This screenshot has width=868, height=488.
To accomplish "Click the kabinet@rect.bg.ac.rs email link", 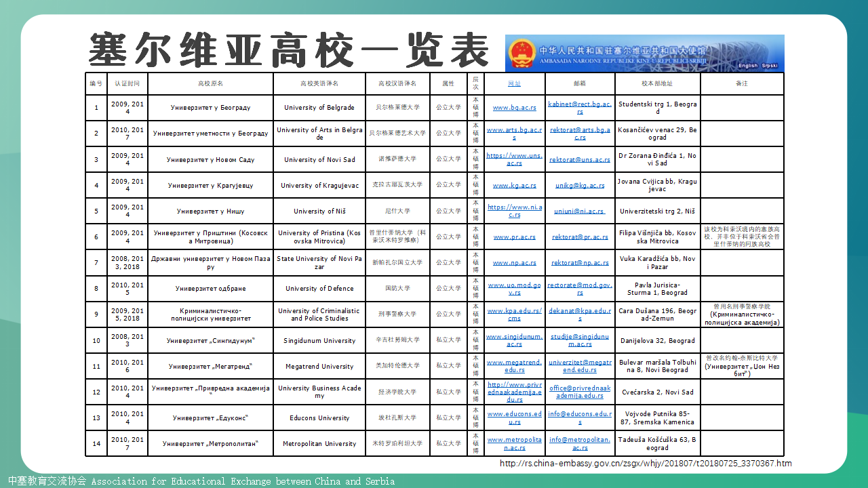I will (x=580, y=108).
